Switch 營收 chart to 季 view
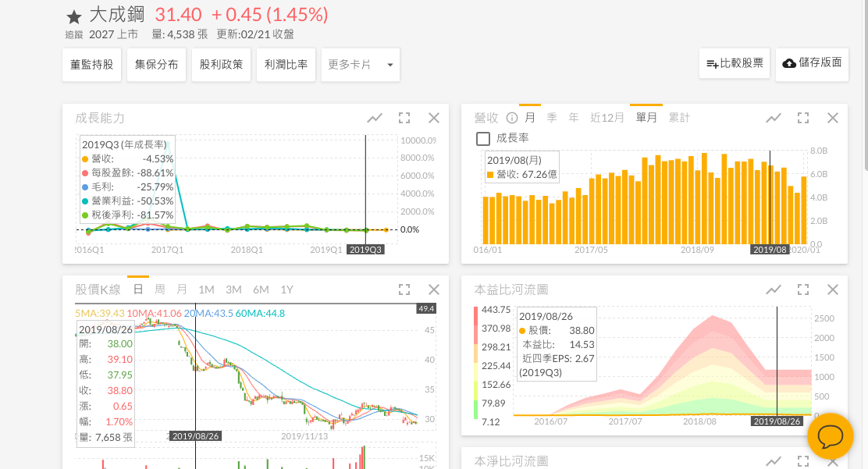 552,118
